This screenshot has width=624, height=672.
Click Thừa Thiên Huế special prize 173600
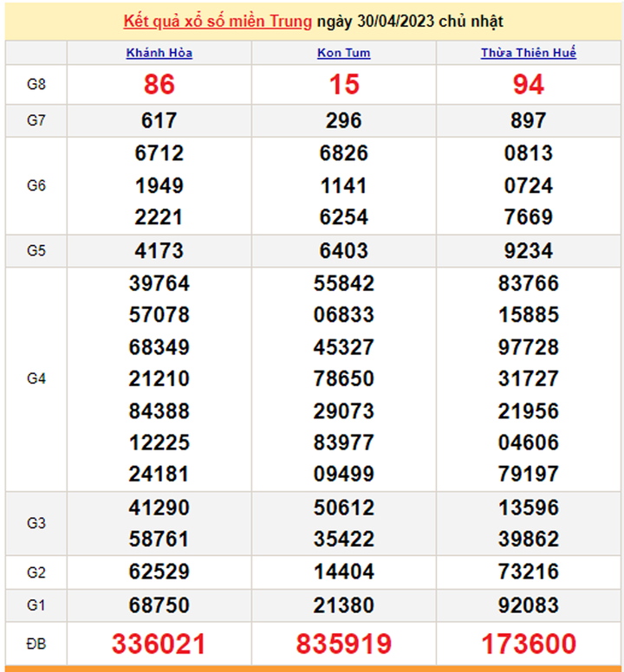(x=529, y=643)
